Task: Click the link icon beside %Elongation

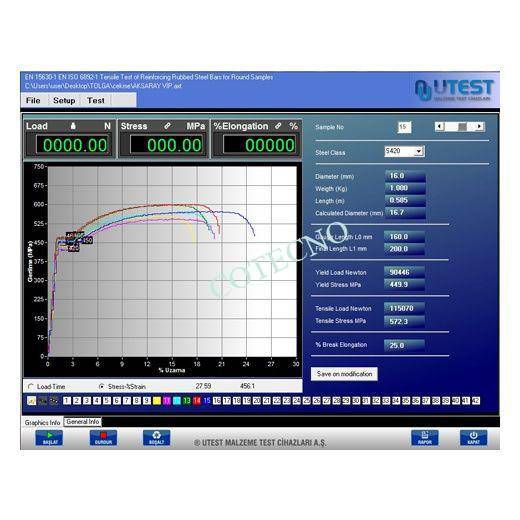Action: coord(278,126)
